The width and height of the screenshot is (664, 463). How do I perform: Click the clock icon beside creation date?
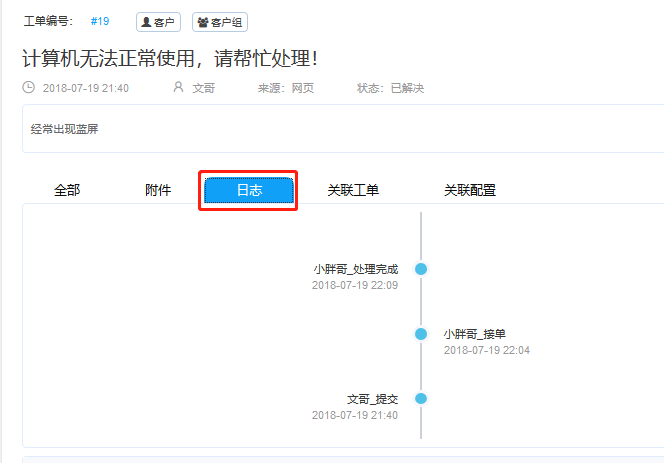click(x=29, y=88)
